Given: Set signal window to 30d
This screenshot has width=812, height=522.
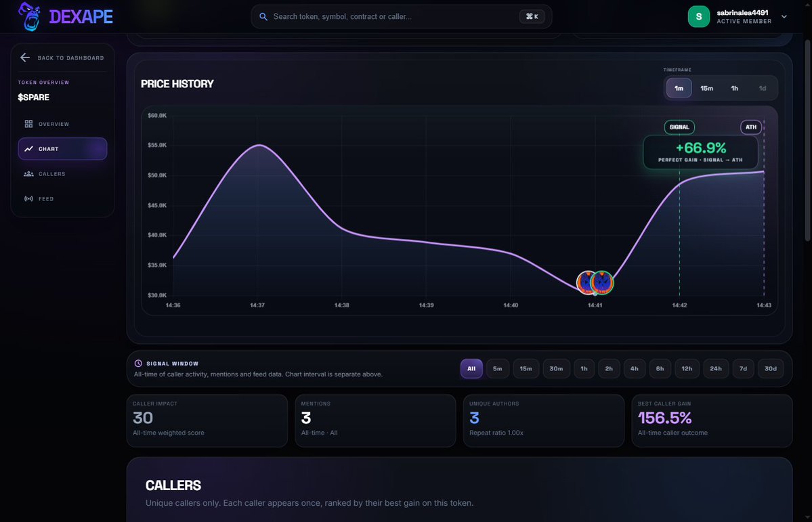Looking at the screenshot, I should coord(771,369).
